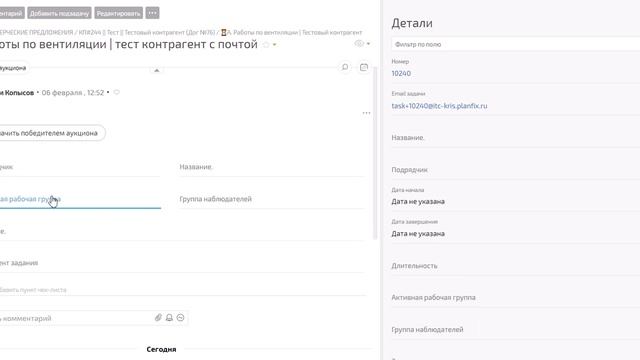640x360 pixels.
Task: Click the paperclip attach file icon
Action: click(x=158, y=318)
